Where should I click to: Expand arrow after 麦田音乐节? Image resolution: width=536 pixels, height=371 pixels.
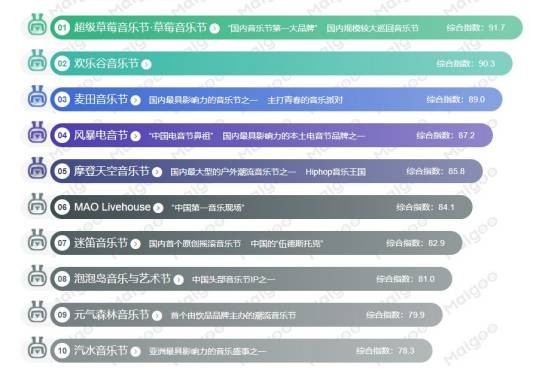pyautogui.click(x=136, y=100)
